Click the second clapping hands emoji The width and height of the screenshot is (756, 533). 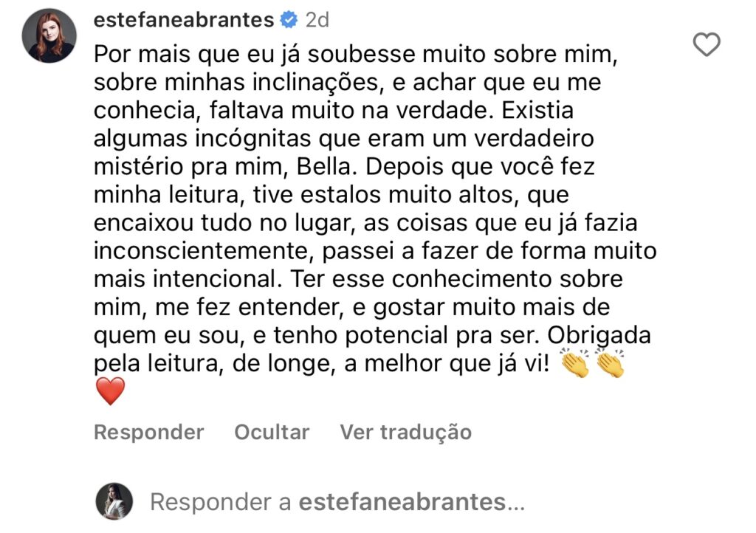coord(611,365)
